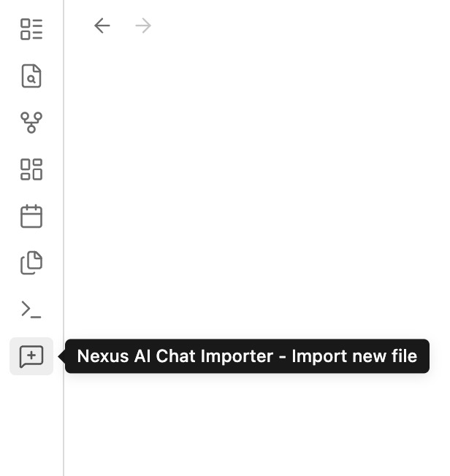Screen dimensions: 450x476
Task: Select the calendar icon in the sidebar
Action: 31,216
